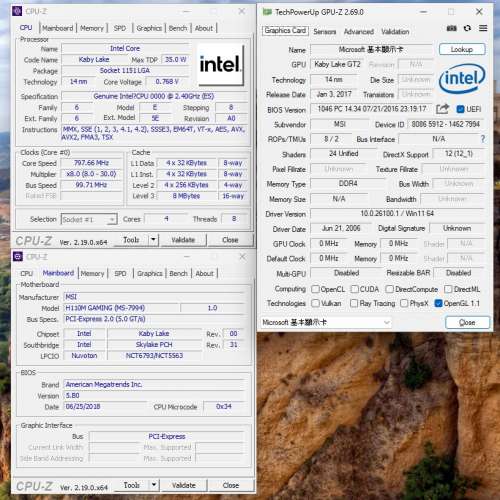The width and height of the screenshot is (500, 500).
Task: Click Model field H110M GAMING
Action: 121,308
